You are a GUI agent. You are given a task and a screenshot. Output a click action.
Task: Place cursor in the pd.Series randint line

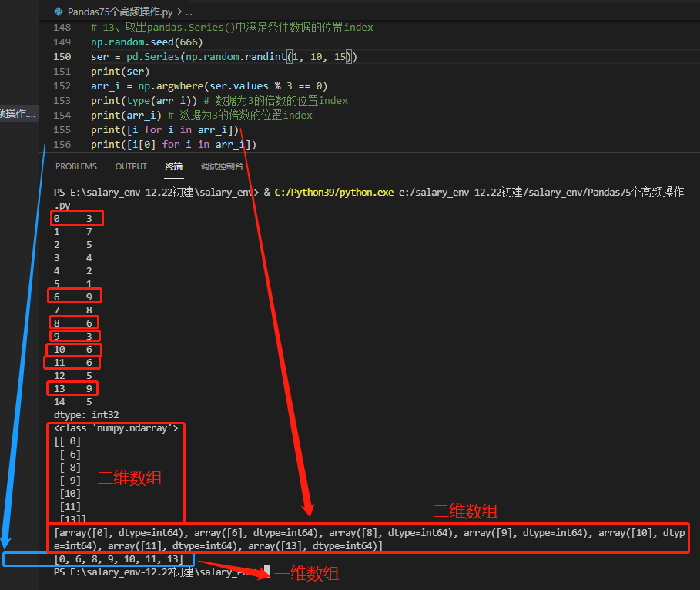pyautogui.click(x=223, y=57)
